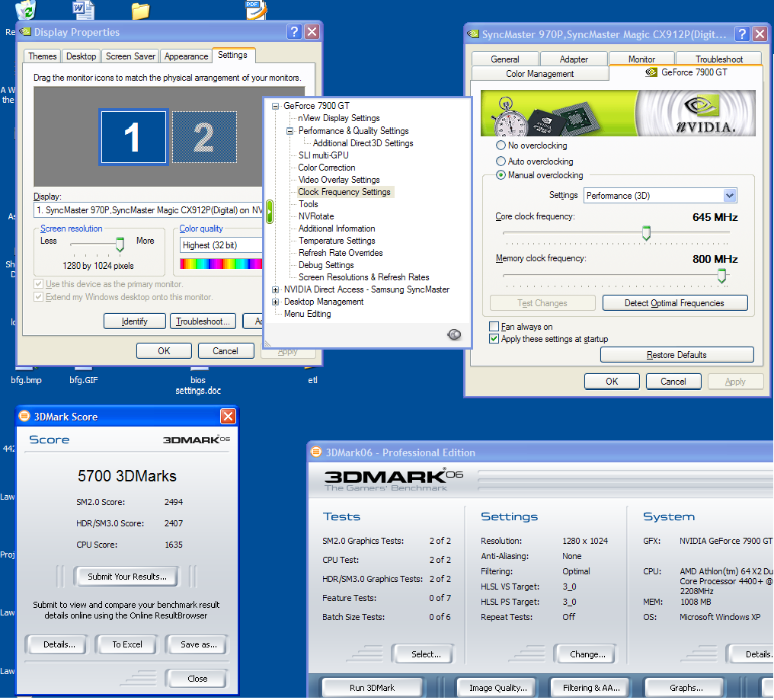Click the Core clock frequency slider handle
The width and height of the screenshot is (774, 700).
[x=646, y=232]
